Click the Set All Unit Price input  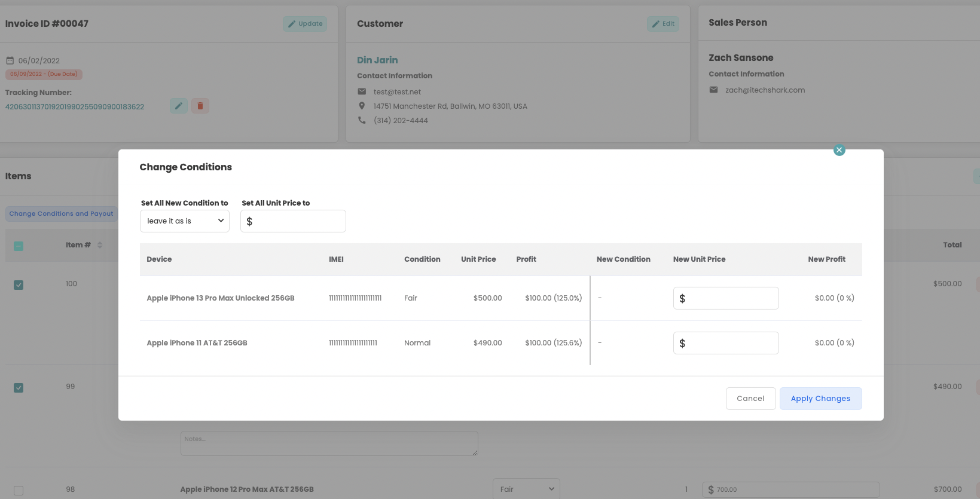[x=293, y=221]
